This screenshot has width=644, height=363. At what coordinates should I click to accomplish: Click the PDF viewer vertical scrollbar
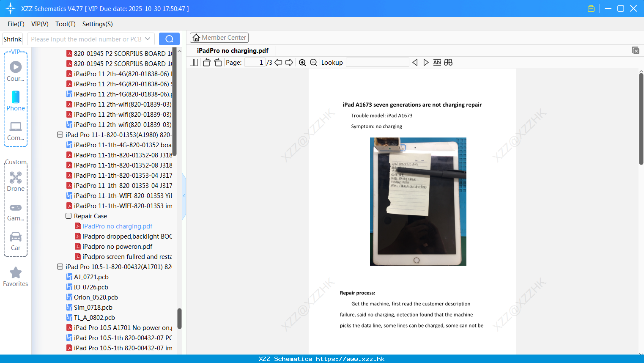pyautogui.click(x=641, y=119)
